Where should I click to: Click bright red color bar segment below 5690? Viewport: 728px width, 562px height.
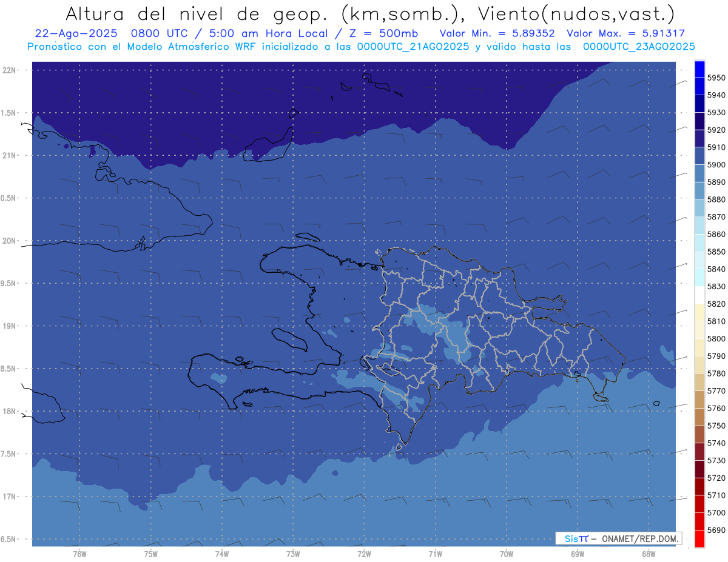pyautogui.click(x=699, y=538)
